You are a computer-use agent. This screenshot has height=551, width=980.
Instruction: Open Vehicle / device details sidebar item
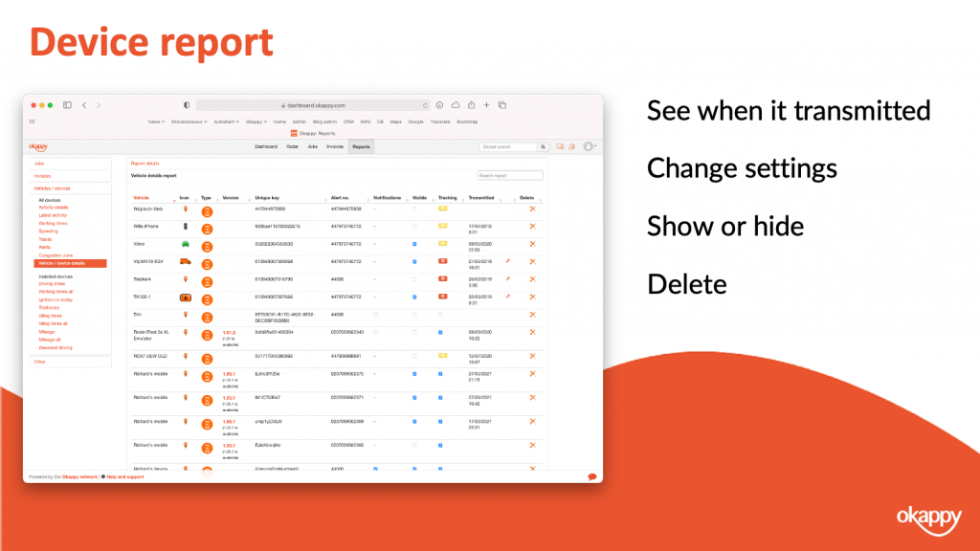click(70, 264)
